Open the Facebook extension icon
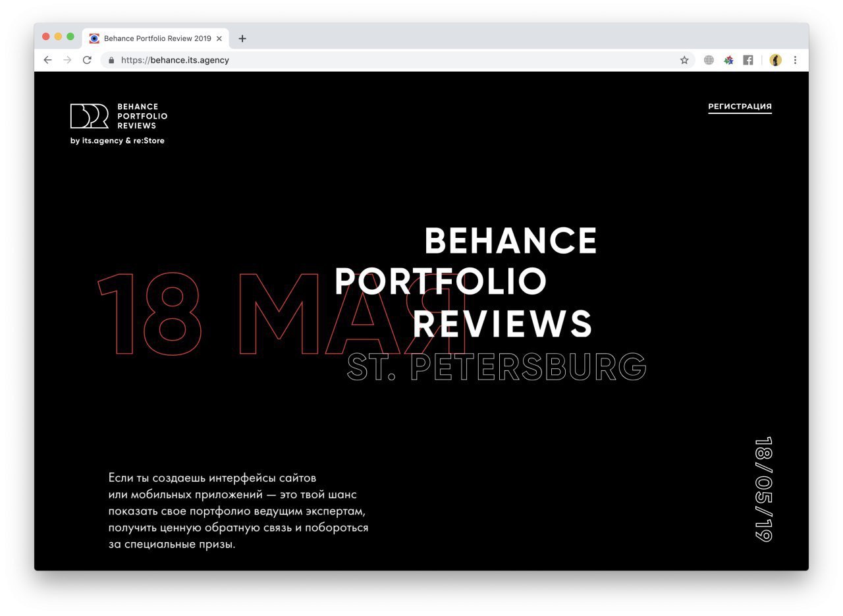Screen dimensions: 843x616 (748, 60)
